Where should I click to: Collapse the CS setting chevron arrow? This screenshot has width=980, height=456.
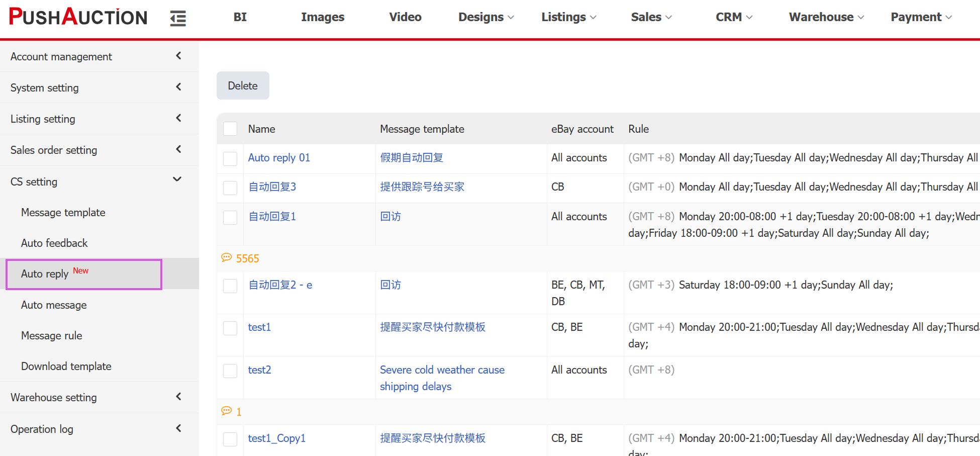click(177, 179)
